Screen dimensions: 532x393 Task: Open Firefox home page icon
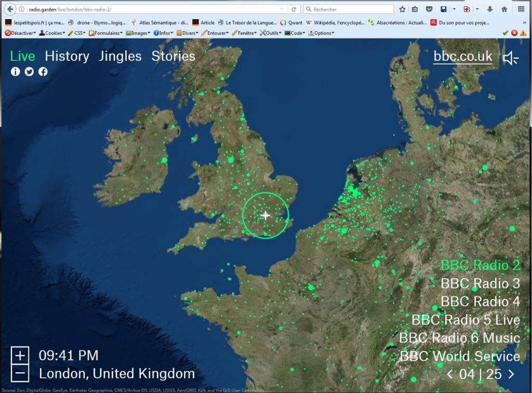pyautogui.click(x=504, y=9)
